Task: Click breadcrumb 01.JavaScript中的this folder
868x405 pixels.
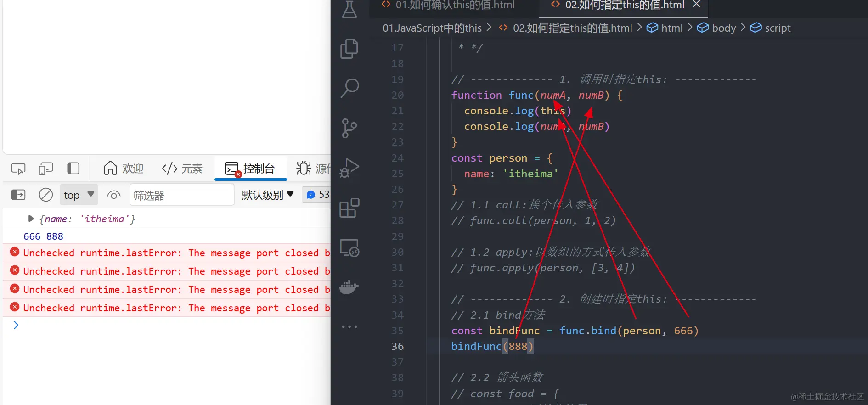Action: click(432, 28)
